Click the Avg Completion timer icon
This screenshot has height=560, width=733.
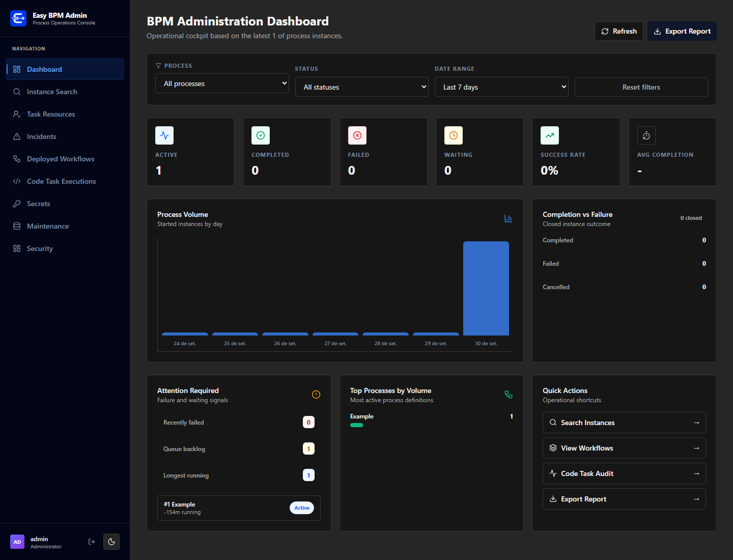(x=646, y=135)
